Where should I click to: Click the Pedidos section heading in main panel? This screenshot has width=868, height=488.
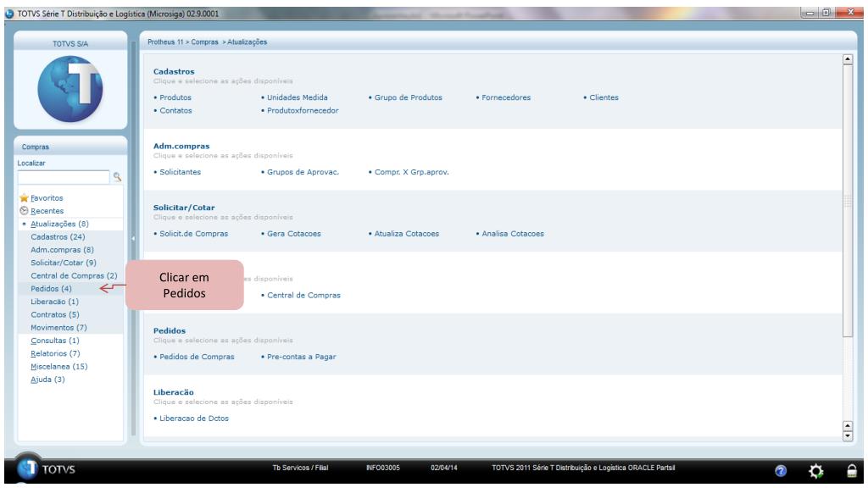point(170,331)
